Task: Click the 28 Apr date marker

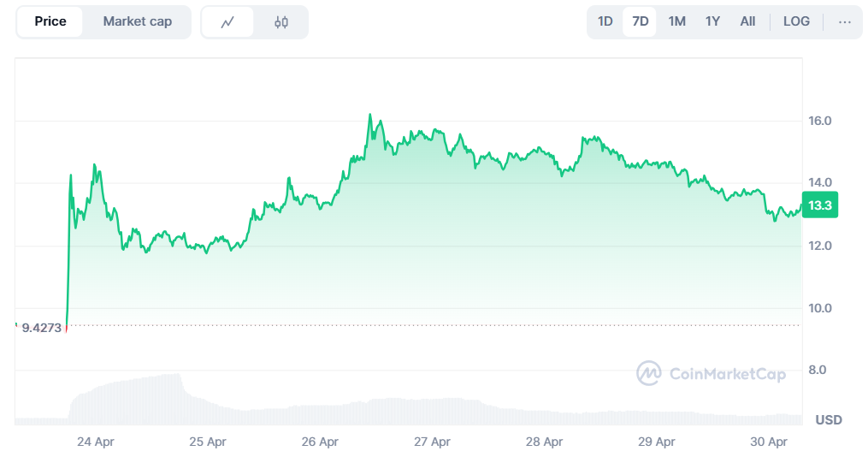Action: (545, 442)
